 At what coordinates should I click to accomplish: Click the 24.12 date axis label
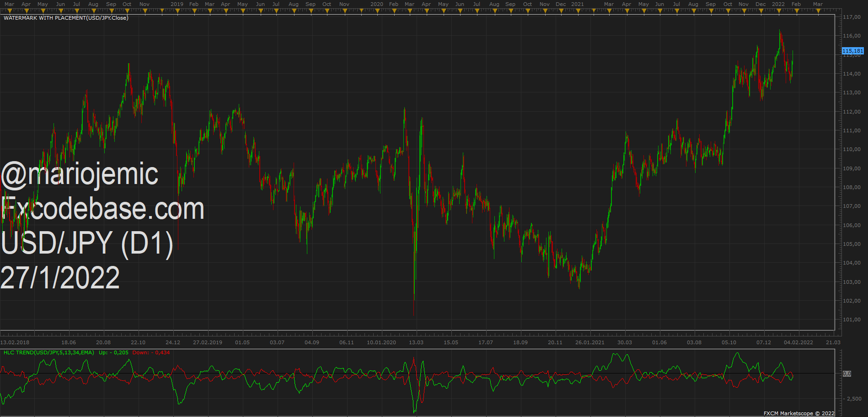point(173,342)
